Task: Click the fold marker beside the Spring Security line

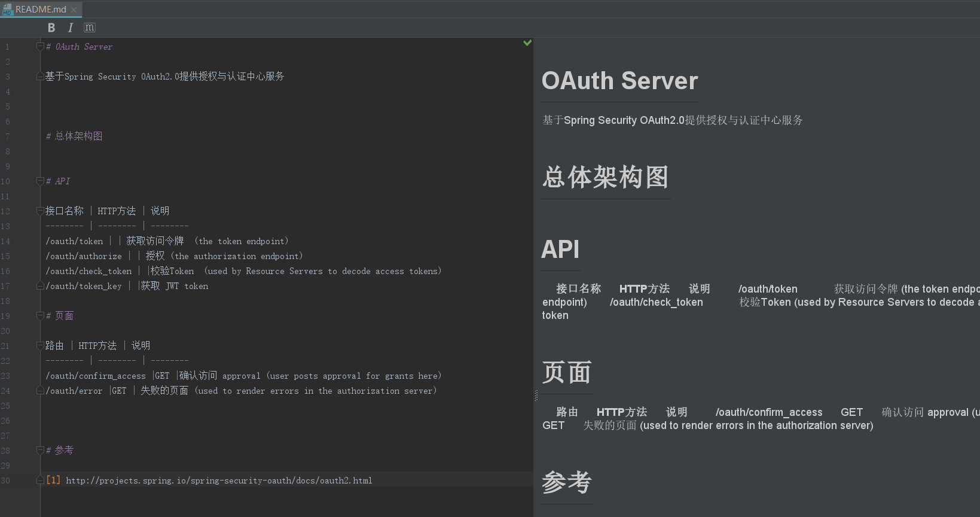Action: pos(40,77)
